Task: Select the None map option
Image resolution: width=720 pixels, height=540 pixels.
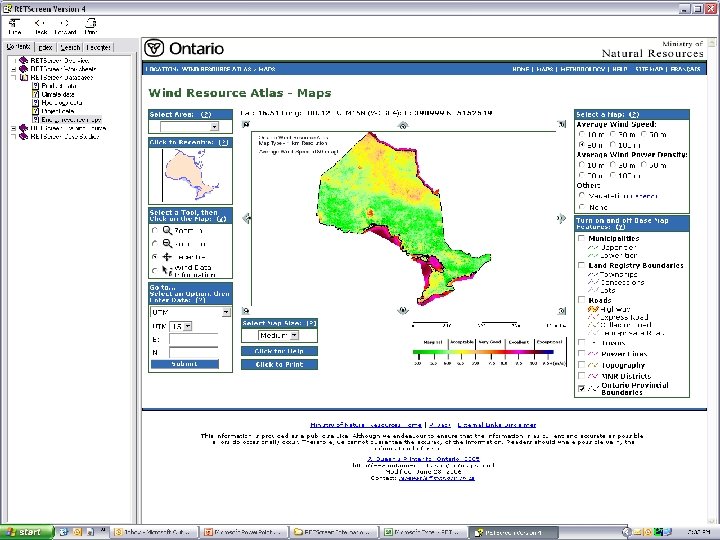Action: click(582, 207)
